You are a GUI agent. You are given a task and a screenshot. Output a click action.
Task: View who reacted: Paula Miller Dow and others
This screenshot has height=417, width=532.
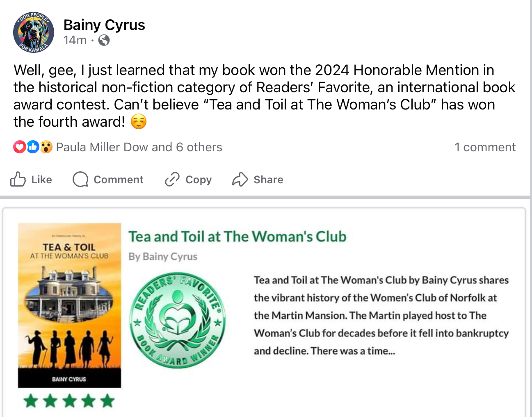coord(139,147)
